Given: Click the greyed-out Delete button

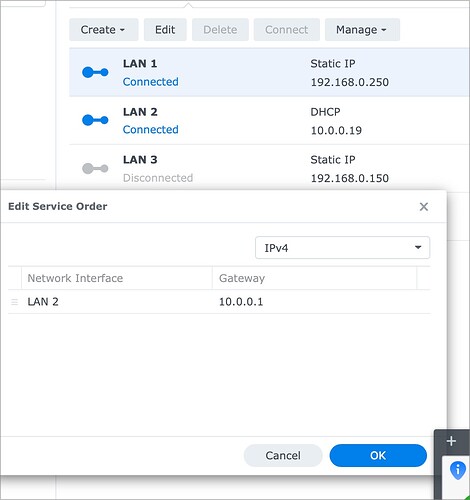Looking at the screenshot, I should (220, 30).
